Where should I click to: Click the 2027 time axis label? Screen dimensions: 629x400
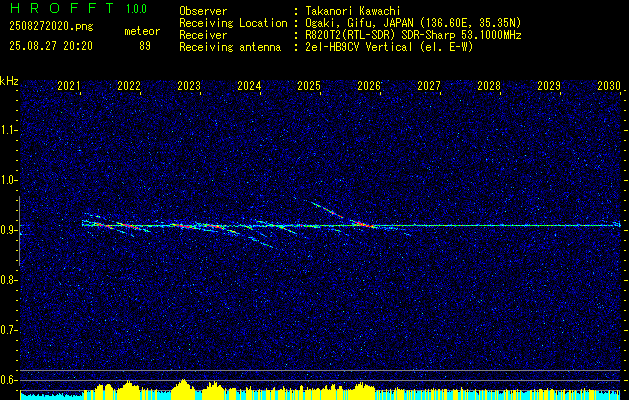click(x=429, y=86)
